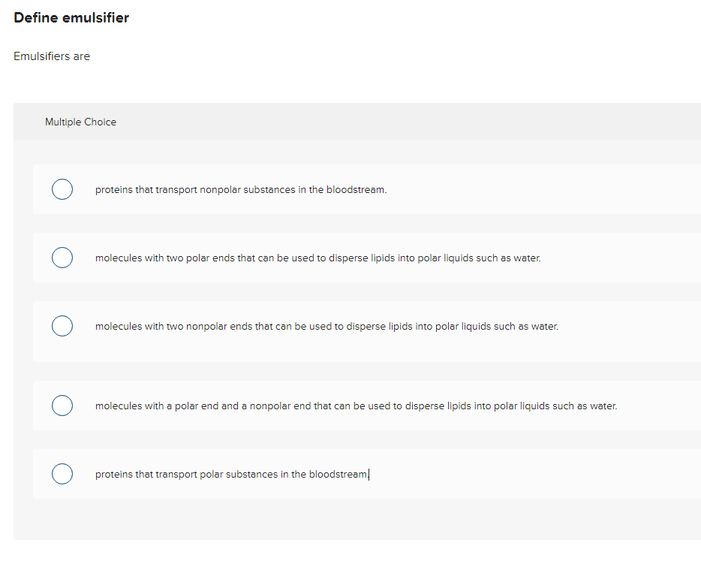Place the cursor after the word bloodstream
The height and width of the screenshot is (588, 701).
pos(369,474)
